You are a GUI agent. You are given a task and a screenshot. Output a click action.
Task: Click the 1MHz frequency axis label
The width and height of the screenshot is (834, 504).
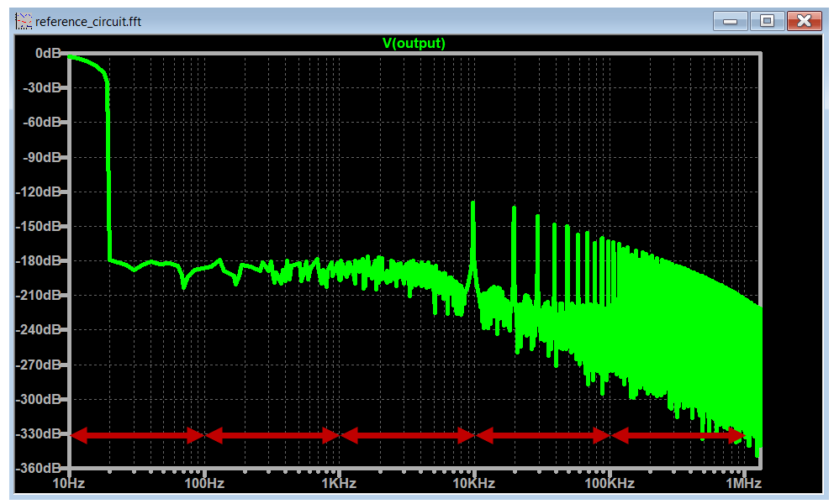[743, 484]
